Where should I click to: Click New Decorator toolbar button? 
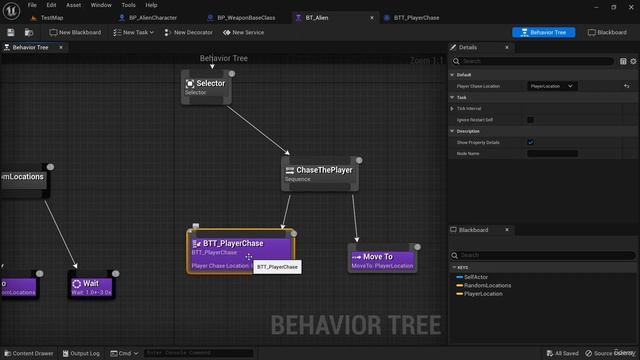tap(188, 32)
